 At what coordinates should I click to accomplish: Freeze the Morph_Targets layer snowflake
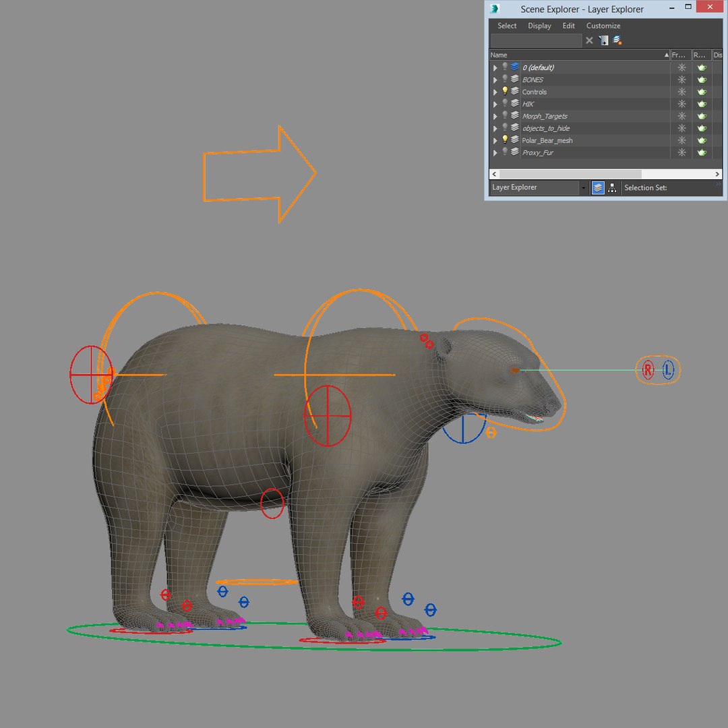[x=681, y=116]
